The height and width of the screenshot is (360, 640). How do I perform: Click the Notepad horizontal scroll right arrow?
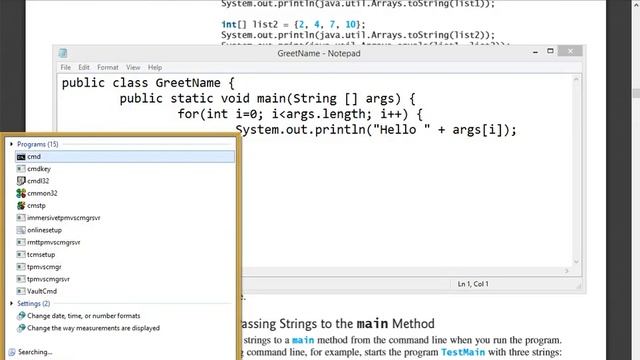(567, 271)
